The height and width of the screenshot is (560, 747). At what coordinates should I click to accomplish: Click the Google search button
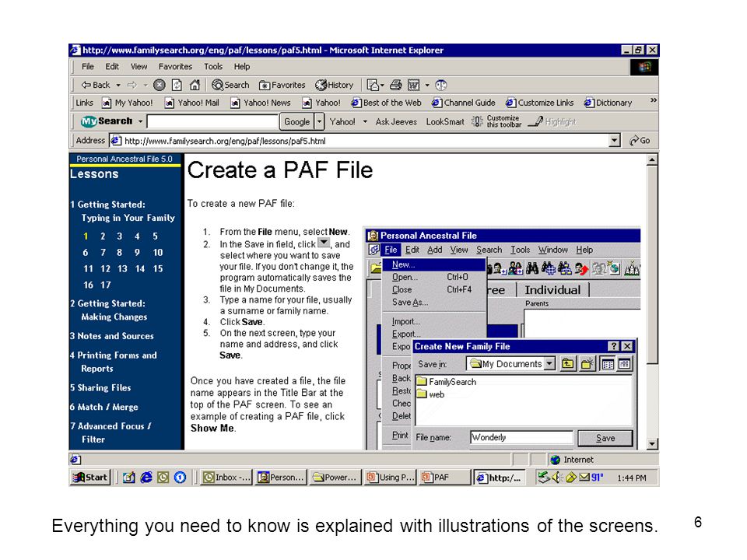tap(296, 121)
